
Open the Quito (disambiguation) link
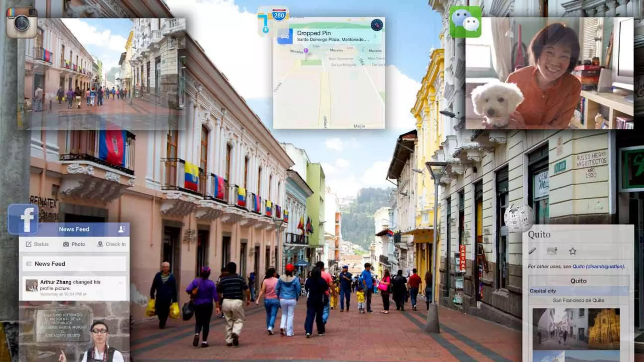click(598, 266)
